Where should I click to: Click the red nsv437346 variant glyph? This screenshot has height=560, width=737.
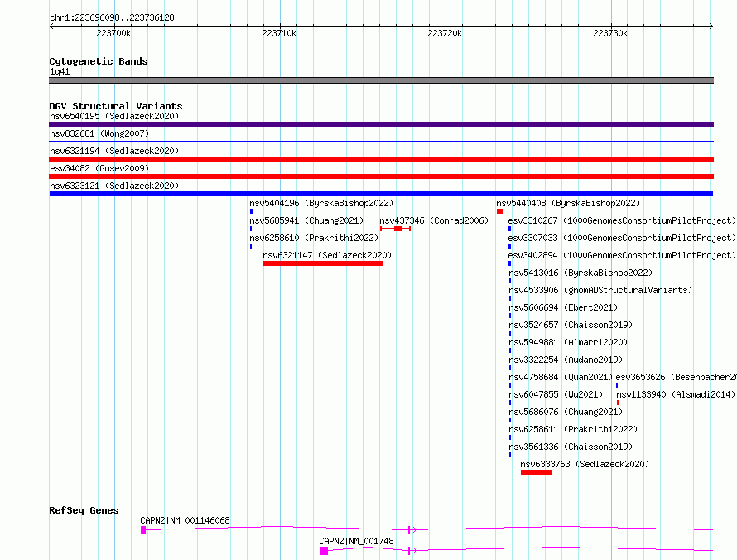point(395,229)
